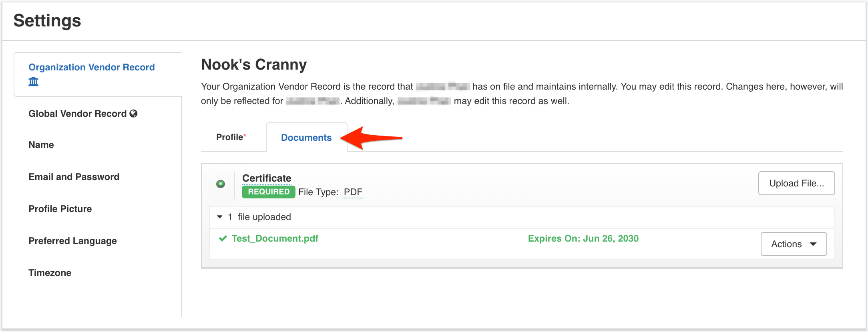Choose Preferred Language in the sidebar
This screenshot has width=868, height=332.
coord(72,241)
